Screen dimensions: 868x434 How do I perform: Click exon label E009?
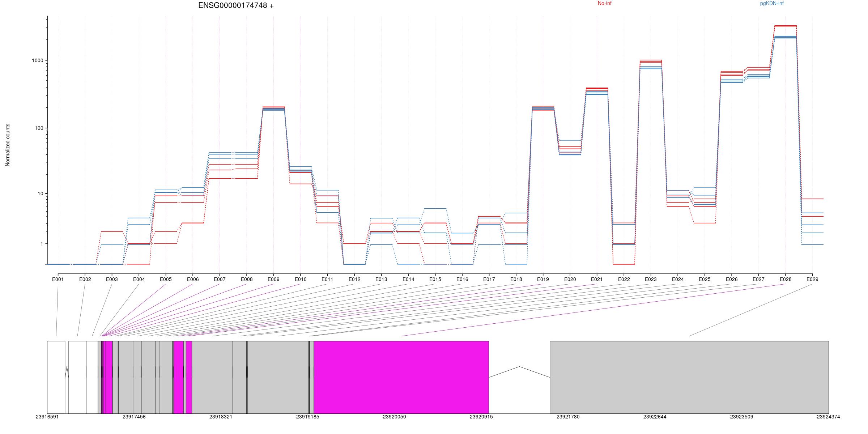tap(273, 279)
